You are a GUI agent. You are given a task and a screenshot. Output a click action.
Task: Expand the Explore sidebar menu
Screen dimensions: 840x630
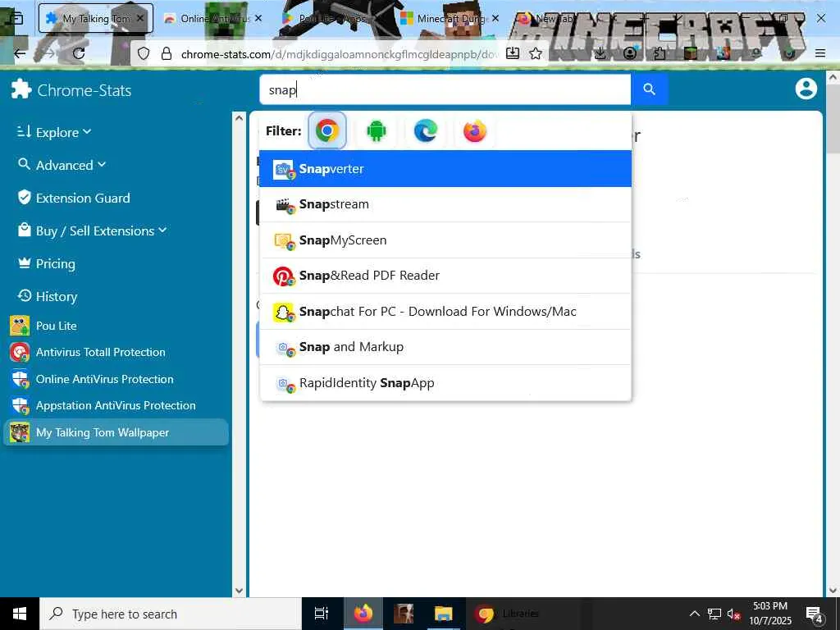tap(54, 132)
